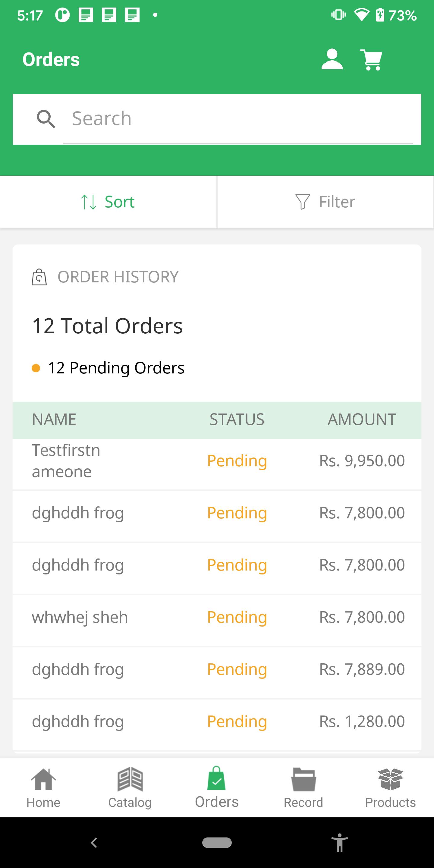434x868 pixels.
Task: Open the user profile icon
Action: coord(332,60)
